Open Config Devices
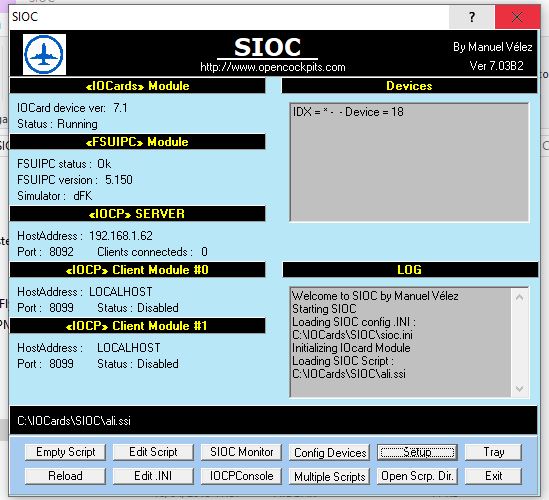Screen dimensions: 549x500 [330, 453]
